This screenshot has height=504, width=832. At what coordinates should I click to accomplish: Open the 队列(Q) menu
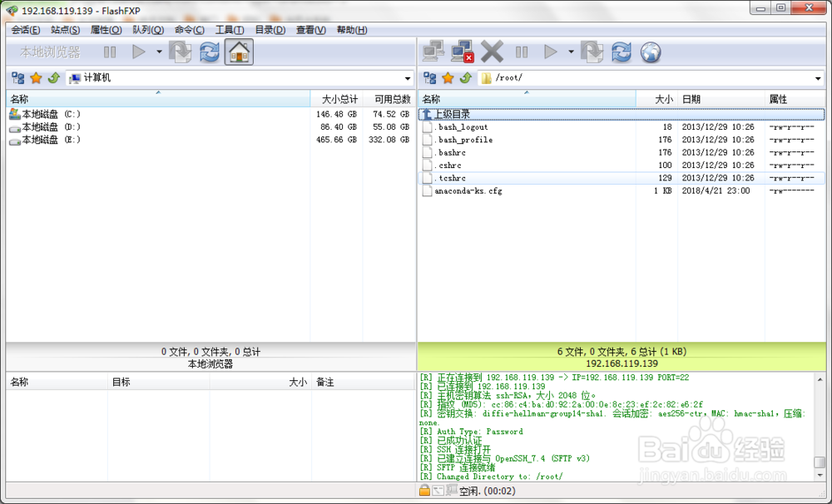pyautogui.click(x=148, y=30)
